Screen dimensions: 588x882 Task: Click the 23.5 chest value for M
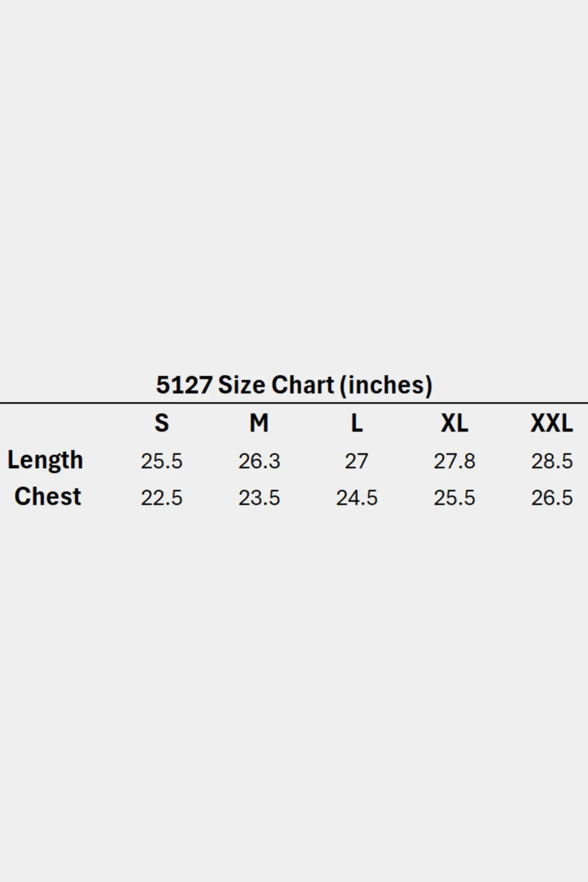[259, 498]
